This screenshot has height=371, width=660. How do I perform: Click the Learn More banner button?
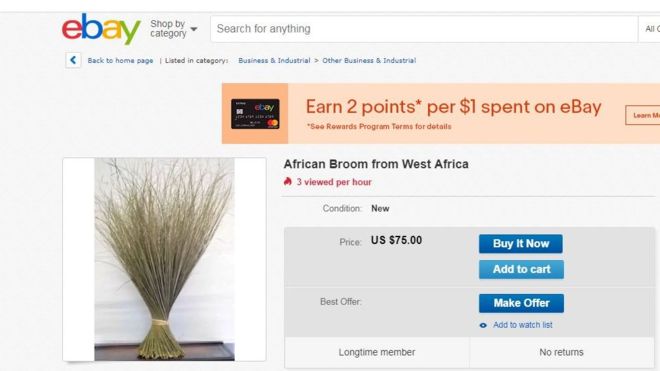tap(643, 115)
